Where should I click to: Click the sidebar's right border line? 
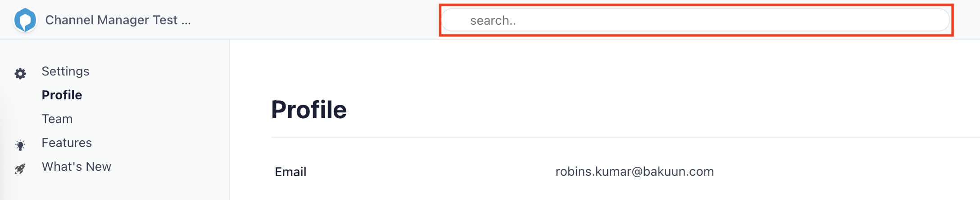click(229, 117)
